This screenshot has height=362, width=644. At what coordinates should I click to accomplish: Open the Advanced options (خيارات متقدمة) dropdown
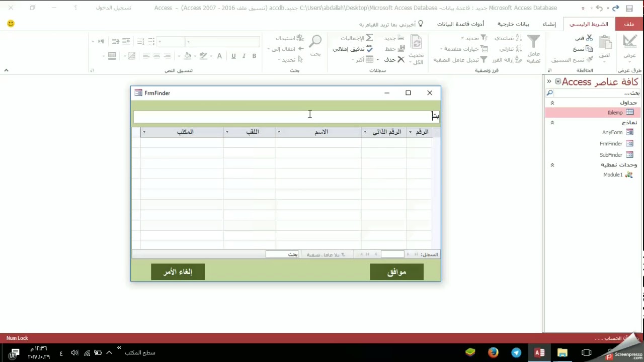pos(464,49)
